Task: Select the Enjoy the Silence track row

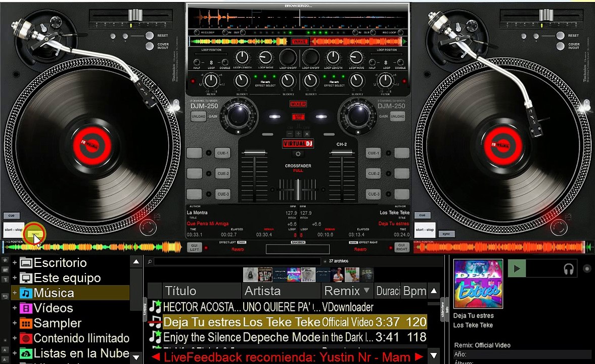Action: (288, 337)
